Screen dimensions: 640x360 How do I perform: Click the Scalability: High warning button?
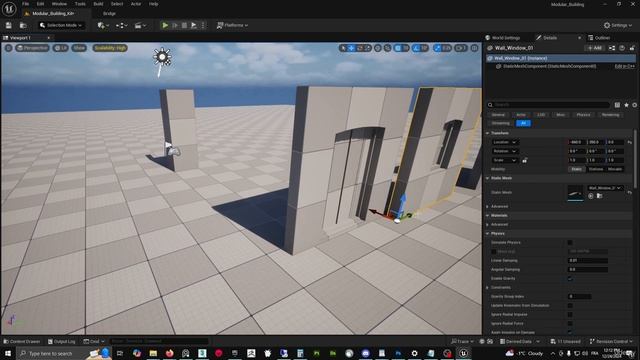pyautogui.click(x=110, y=48)
